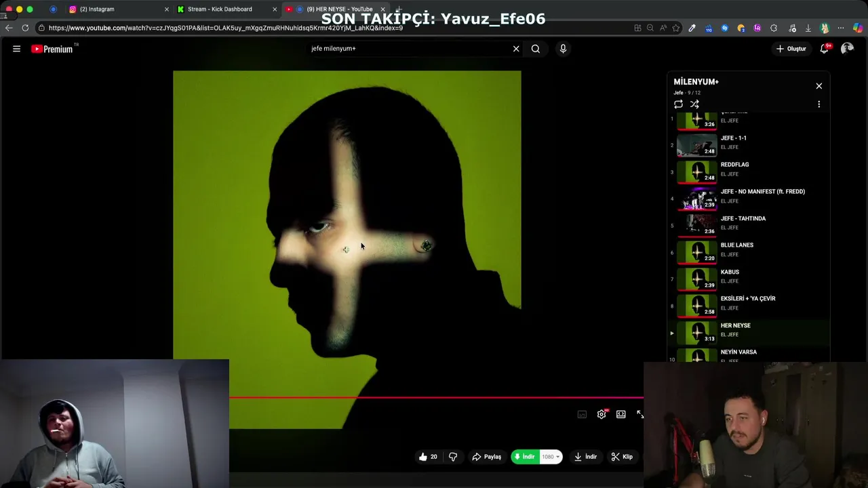This screenshot has width=868, height=488.
Task: Open the extension icon showing badge 110
Action: point(709,28)
